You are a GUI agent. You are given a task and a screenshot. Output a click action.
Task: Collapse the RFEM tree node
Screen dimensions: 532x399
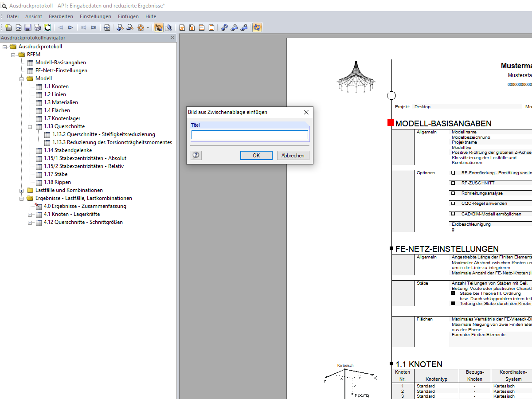[13, 55]
